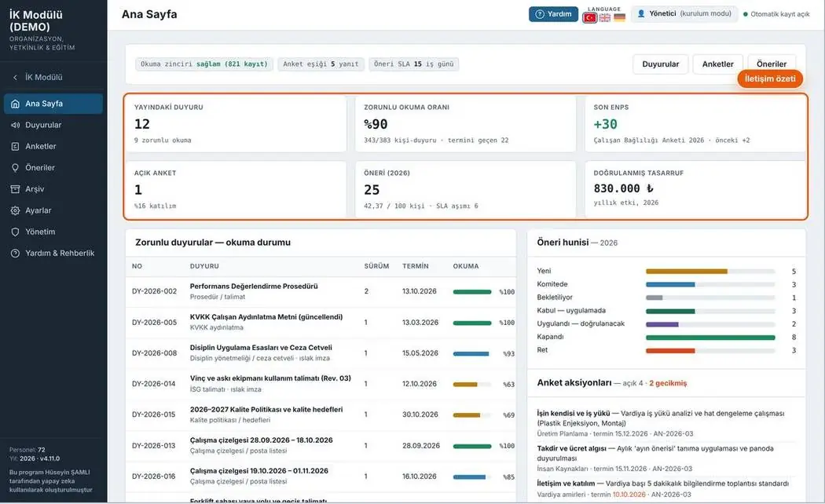This screenshot has width=825, height=504.
Task: Open Ana Sayfa home icon in sidebar
Action: coord(15,104)
